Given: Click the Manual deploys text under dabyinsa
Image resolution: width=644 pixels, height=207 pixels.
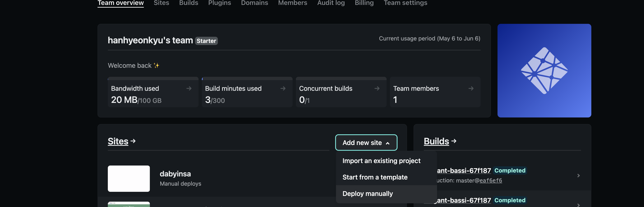Looking at the screenshot, I should pyautogui.click(x=180, y=184).
